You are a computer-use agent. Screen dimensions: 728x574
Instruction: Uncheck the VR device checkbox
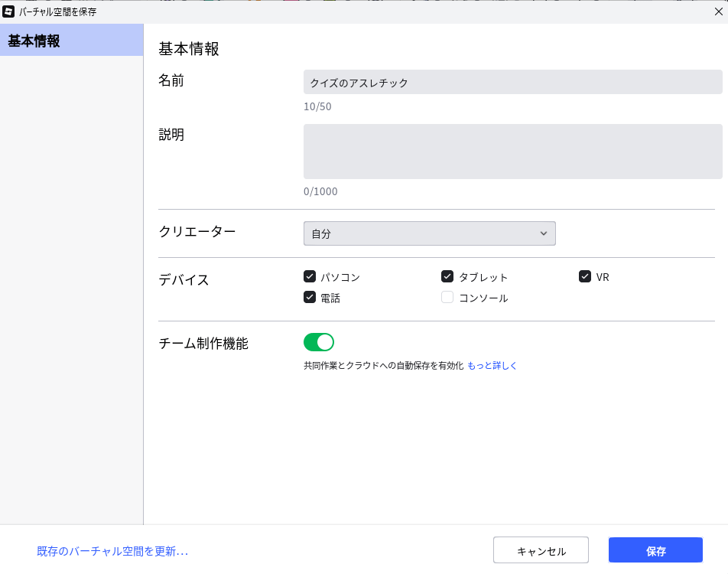[584, 276]
